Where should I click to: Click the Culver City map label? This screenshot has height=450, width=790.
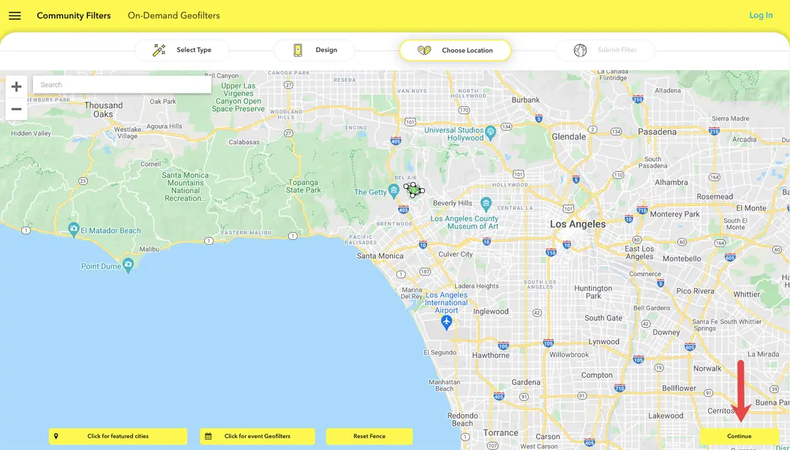tap(455, 254)
